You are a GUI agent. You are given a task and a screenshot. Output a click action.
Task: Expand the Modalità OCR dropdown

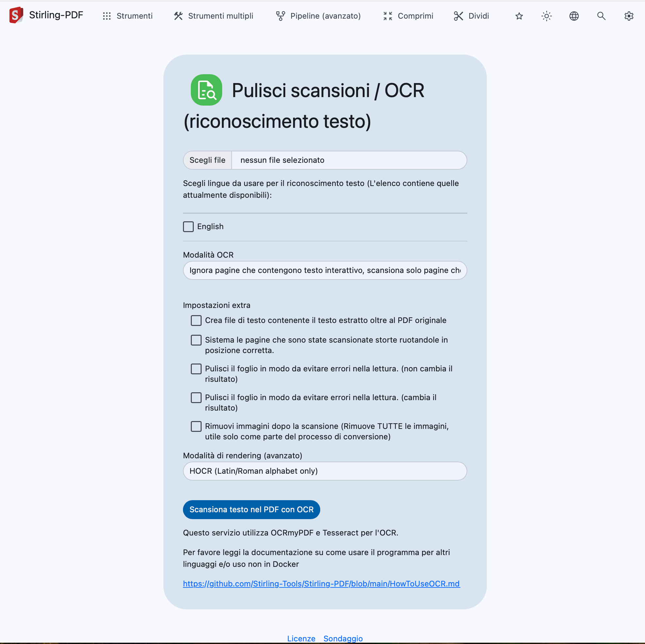click(325, 270)
